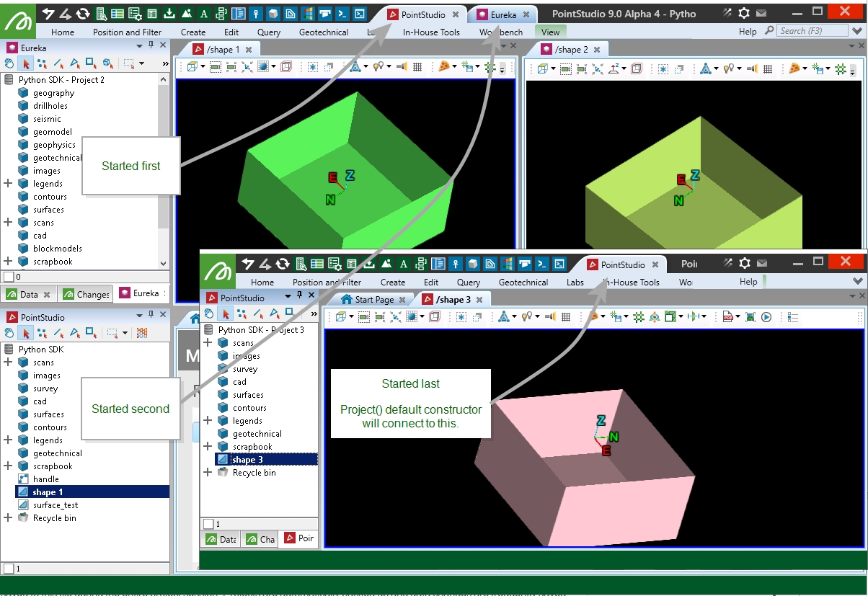Click the PDF export icon in shape 3 toolbar
This screenshot has width=868, height=596.
728,316
